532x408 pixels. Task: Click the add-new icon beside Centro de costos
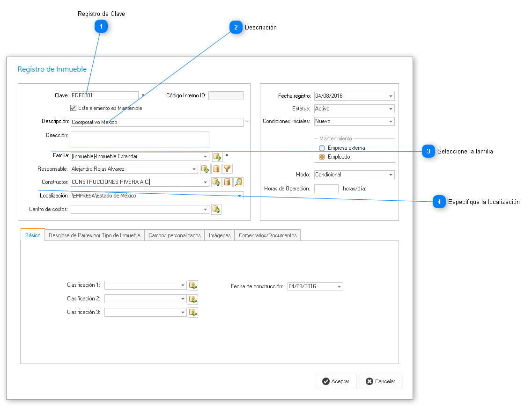coord(216,210)
